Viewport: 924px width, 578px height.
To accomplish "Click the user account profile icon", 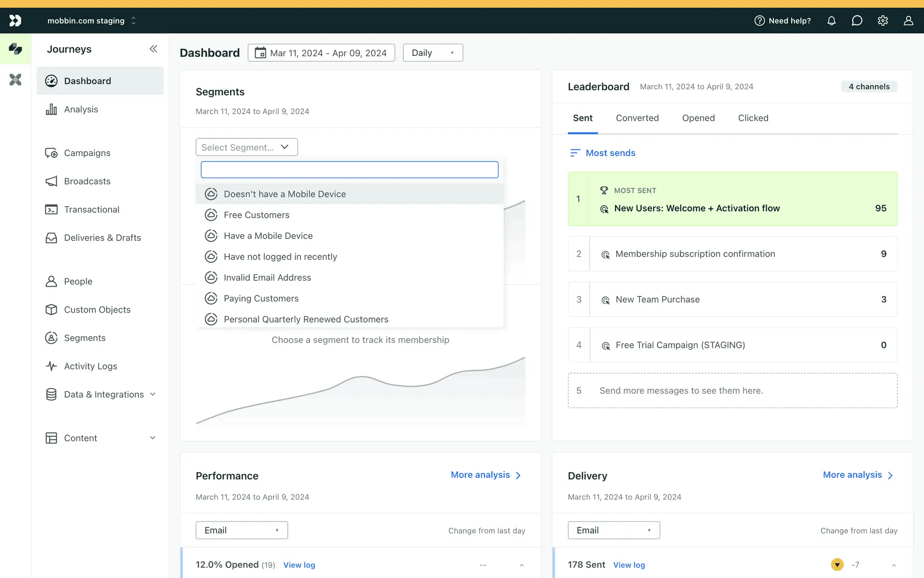I will tap(908, 21).
